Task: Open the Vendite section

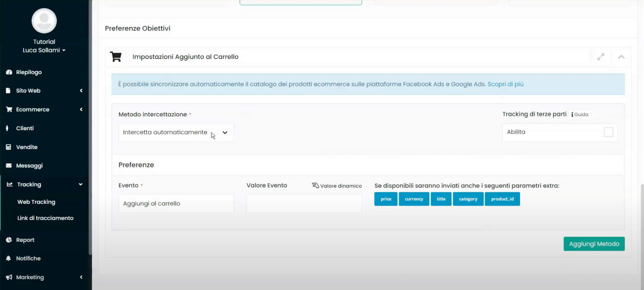Action: pos(27,147)
